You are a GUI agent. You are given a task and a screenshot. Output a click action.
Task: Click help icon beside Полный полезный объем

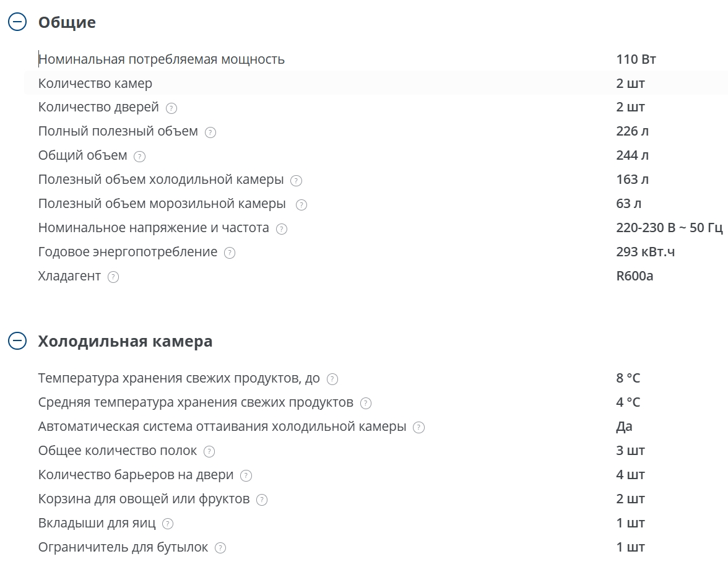tap(210, 132)
